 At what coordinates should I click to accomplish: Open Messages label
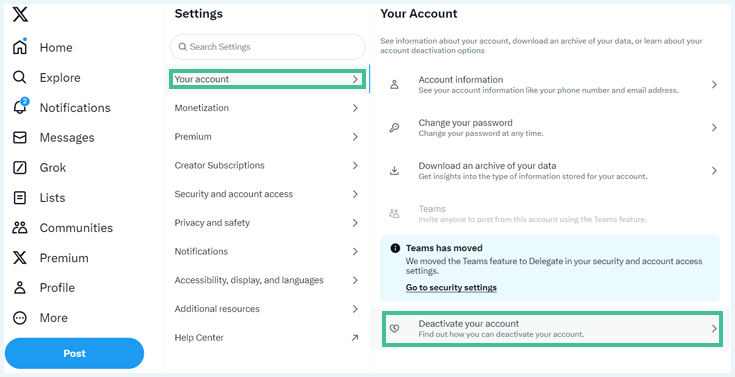[x=67, y=137]
